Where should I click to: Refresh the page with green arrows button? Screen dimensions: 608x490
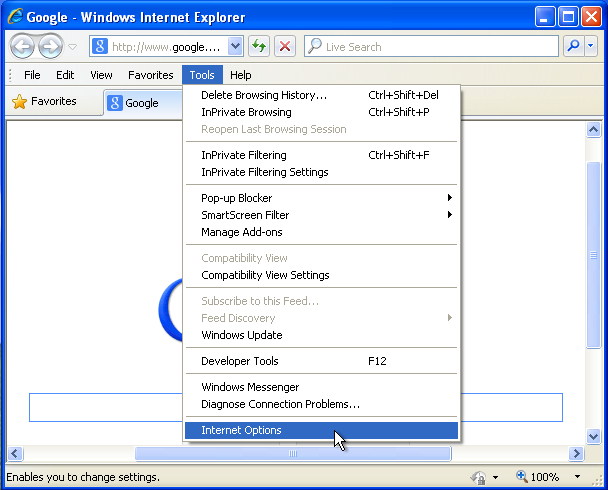pos(259,47)
